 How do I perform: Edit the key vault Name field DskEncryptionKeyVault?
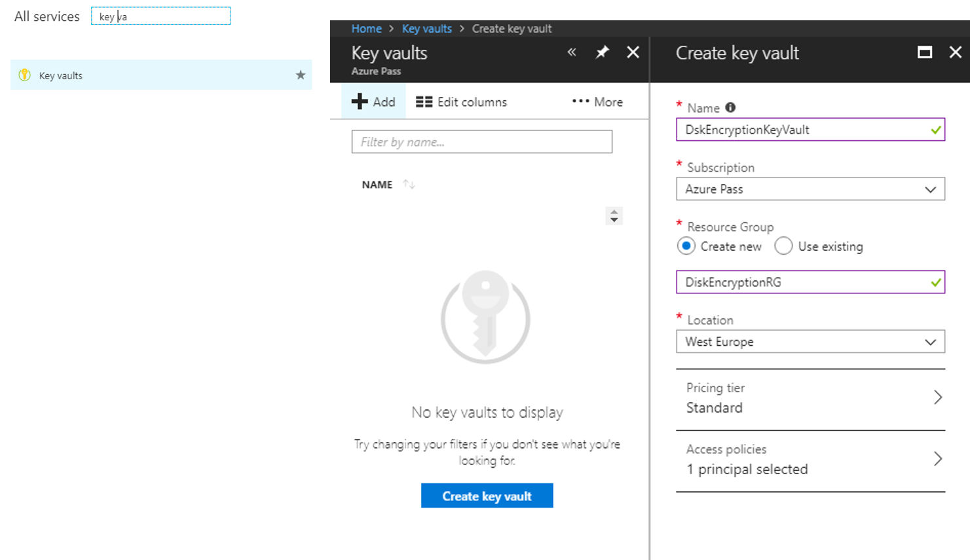pyautogui.click(x=810, y=130)
